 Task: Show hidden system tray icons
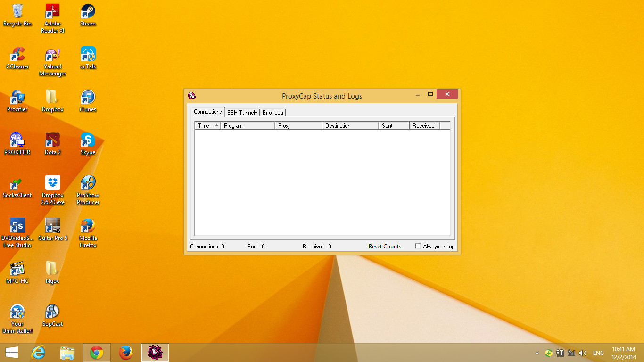click(x=537, y=353)
